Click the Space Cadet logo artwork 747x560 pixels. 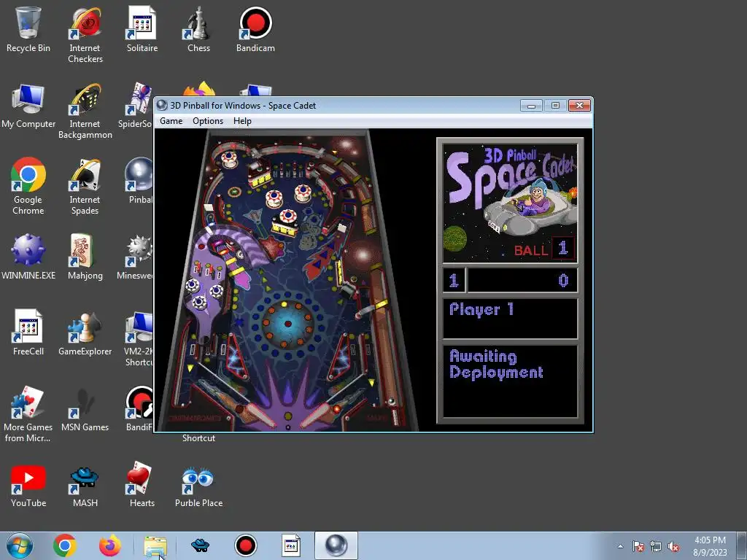(510, 203)
